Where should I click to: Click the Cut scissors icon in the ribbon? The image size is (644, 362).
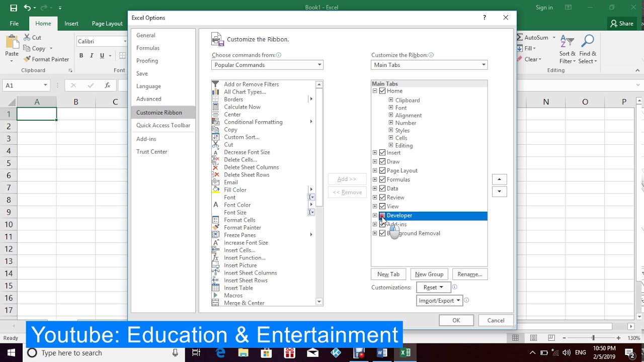click(x=27, y=38)
